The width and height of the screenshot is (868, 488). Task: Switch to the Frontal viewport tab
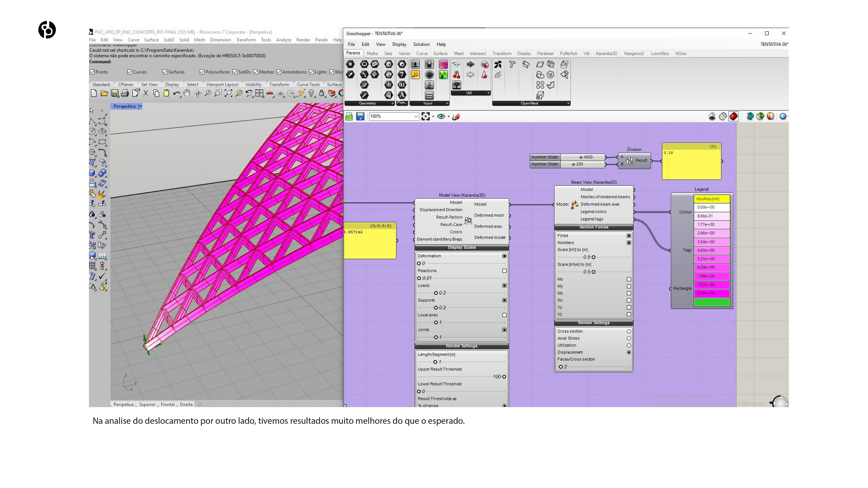[x=167, y=404]
